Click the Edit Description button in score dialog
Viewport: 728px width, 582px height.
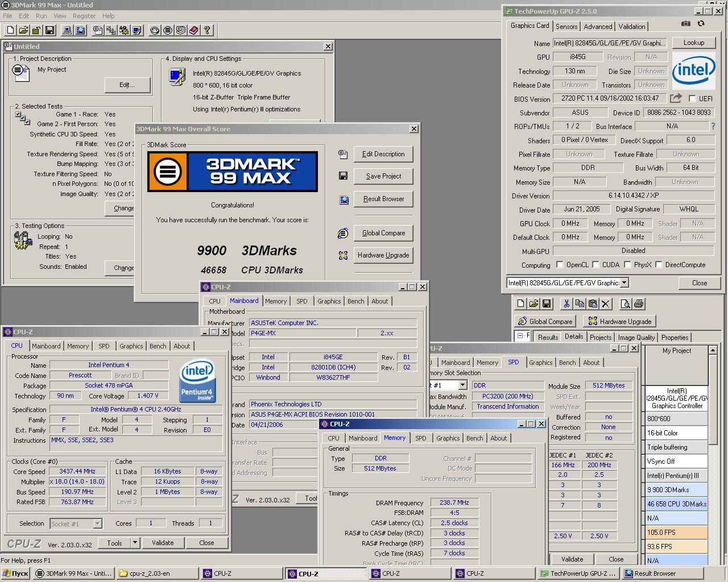click(383, 154)
